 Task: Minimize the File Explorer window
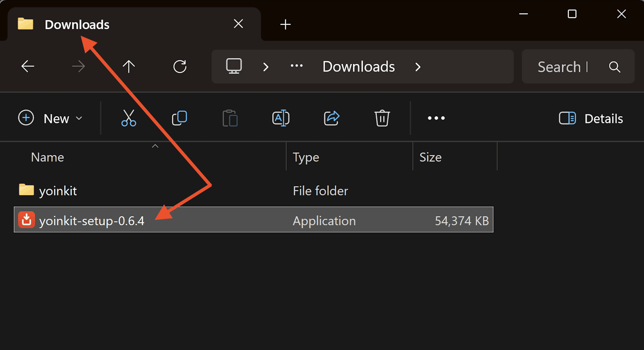pyautogui.click(x=523, y=14)
